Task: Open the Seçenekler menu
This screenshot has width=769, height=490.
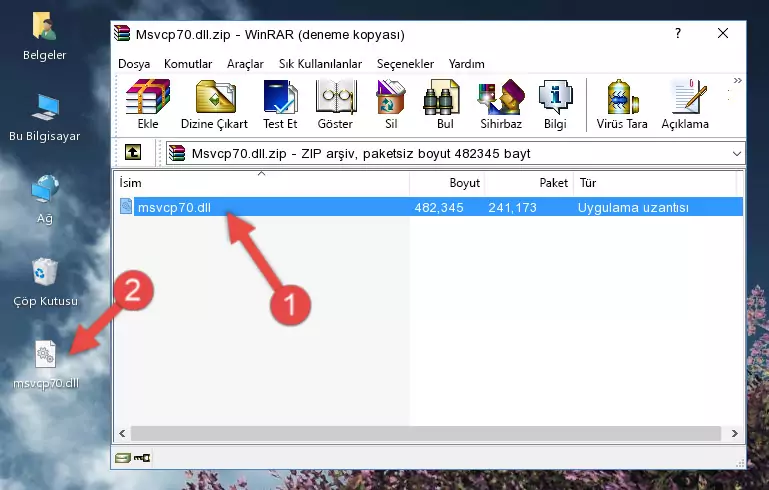Action: 405,64
